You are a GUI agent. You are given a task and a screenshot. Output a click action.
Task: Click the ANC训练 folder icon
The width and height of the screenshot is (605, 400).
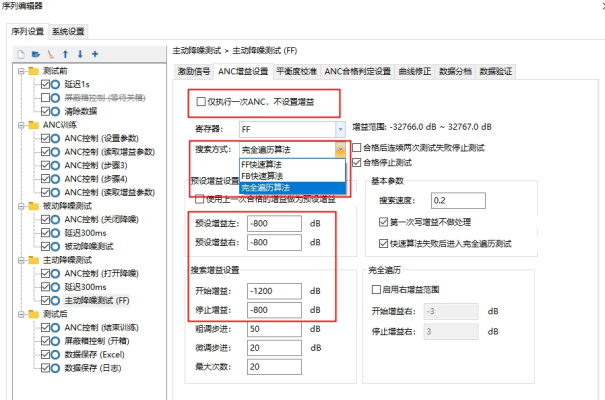pos(34,125)
